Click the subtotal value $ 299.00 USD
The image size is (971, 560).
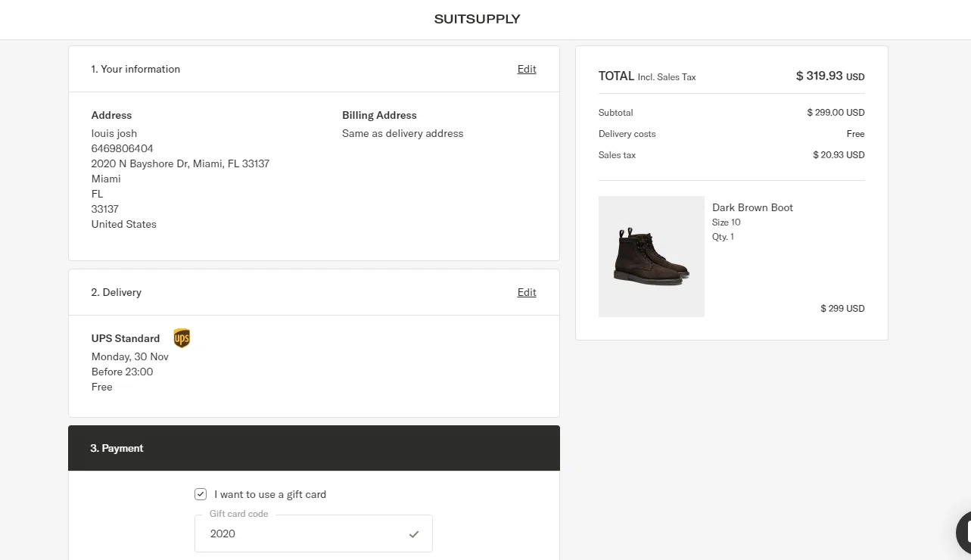pos(836,113)
